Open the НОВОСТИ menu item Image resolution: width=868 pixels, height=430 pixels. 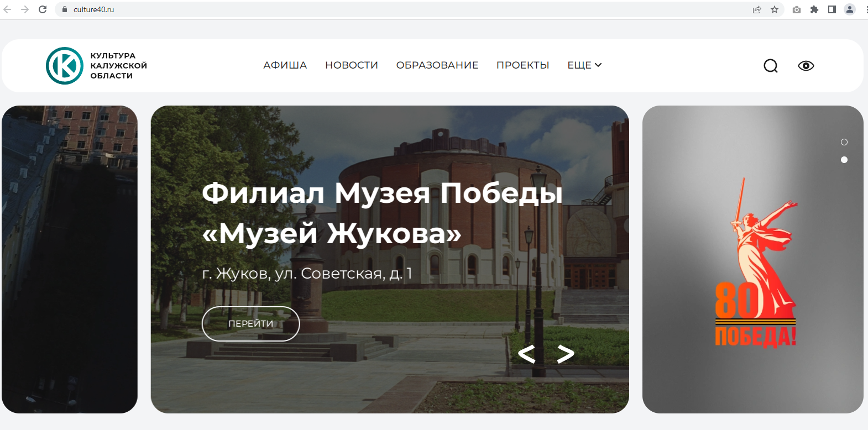pyautogui.click(x=352, y=65)
